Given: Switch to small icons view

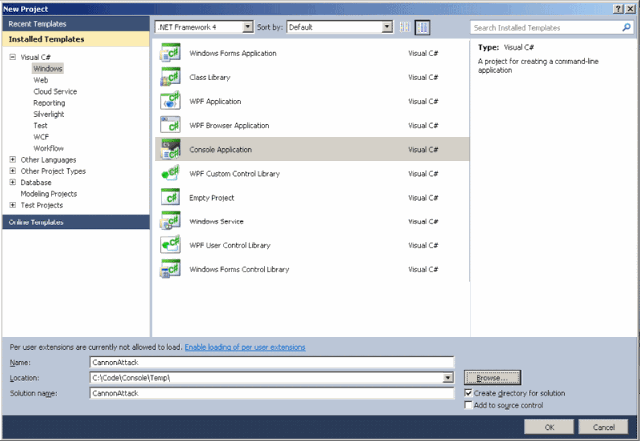Looking at the screenshot, I should [x=405, y=27].
